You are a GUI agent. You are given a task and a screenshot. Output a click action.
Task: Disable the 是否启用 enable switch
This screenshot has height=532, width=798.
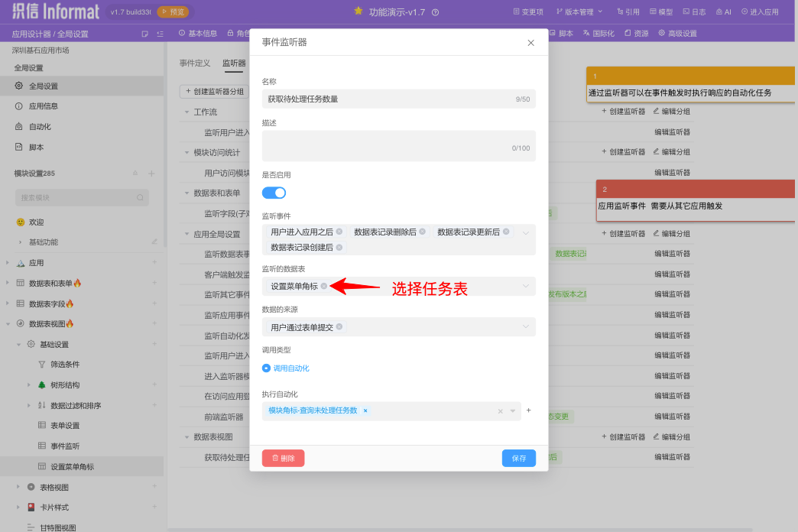274,193
